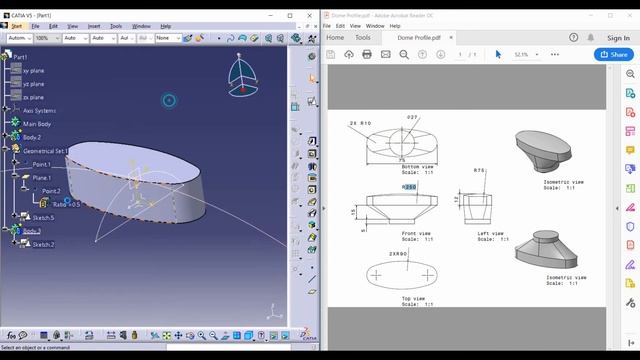The width and height of the screenshot is (640, 360).
Task: Click the Zoom Out magnifier in CATIA
Action: (x=213, y=336)
